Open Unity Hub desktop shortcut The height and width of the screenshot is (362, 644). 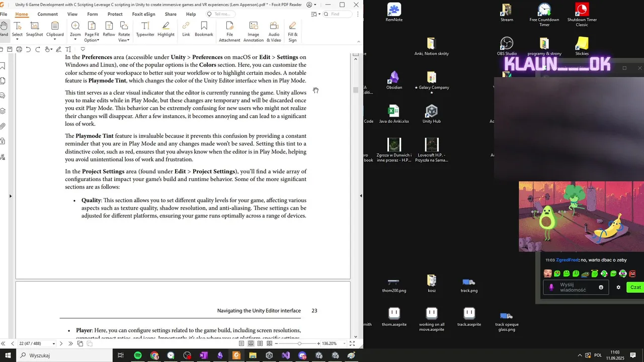tap(431, 114)
